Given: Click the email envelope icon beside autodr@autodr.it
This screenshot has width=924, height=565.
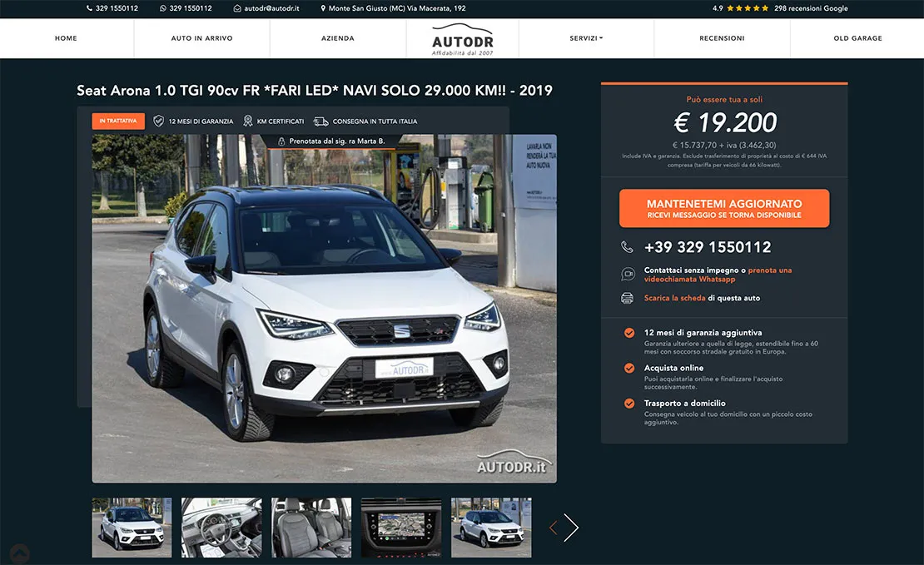Looking at the screenshot, I should 237,8.
